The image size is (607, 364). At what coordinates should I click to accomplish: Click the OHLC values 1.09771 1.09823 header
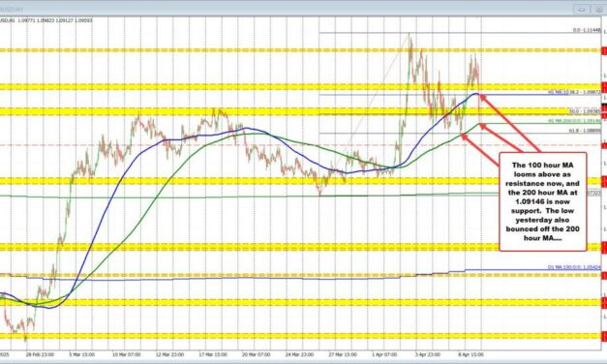pyautogui.click(x=46, y=20)
